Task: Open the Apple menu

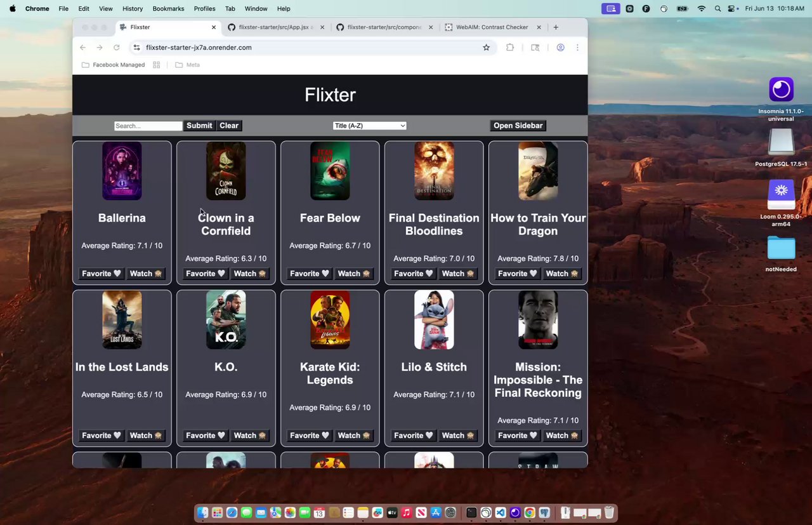Action: tap(12, 9)
